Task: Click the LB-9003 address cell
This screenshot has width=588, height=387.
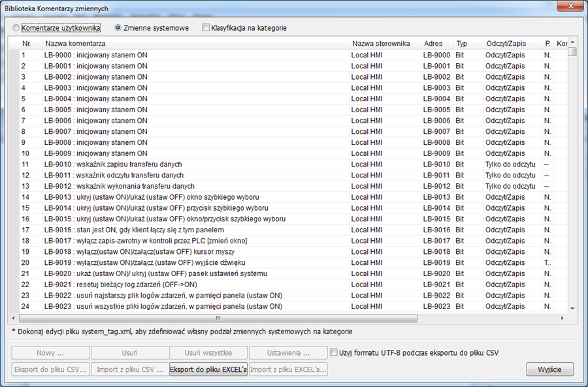Action: pos(437,87)
